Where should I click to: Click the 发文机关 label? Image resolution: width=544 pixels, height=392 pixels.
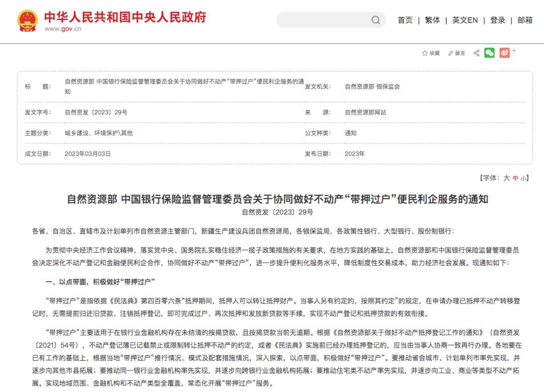[318, 87]
